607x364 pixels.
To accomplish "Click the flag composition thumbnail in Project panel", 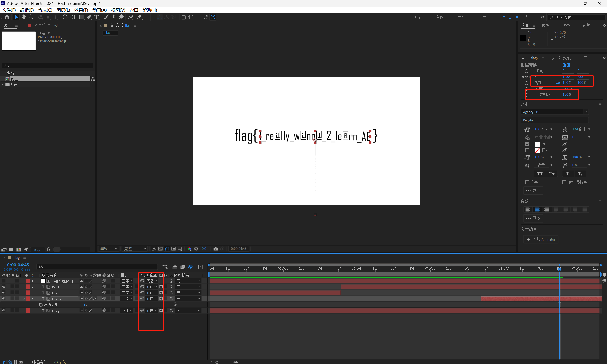I will coord(19,41).
